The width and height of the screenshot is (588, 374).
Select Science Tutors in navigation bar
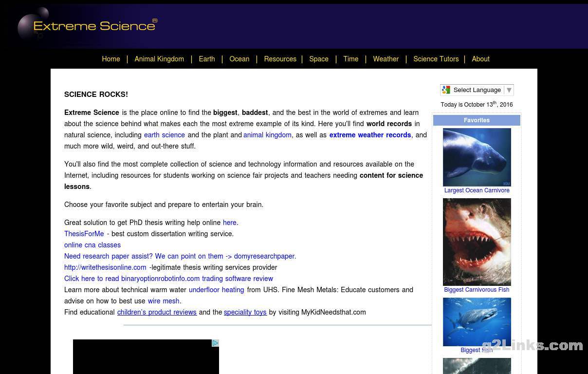[x=436, y=59]
